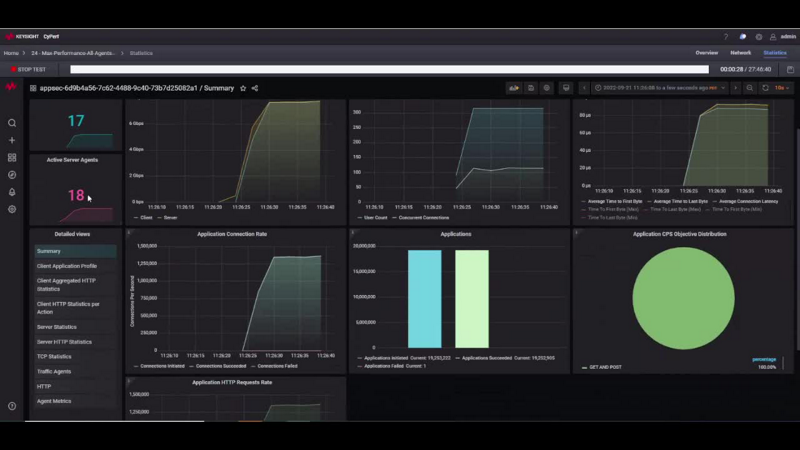Open Server HTTP Statistics view
The image size is (800, 450).
coord(76,342)
